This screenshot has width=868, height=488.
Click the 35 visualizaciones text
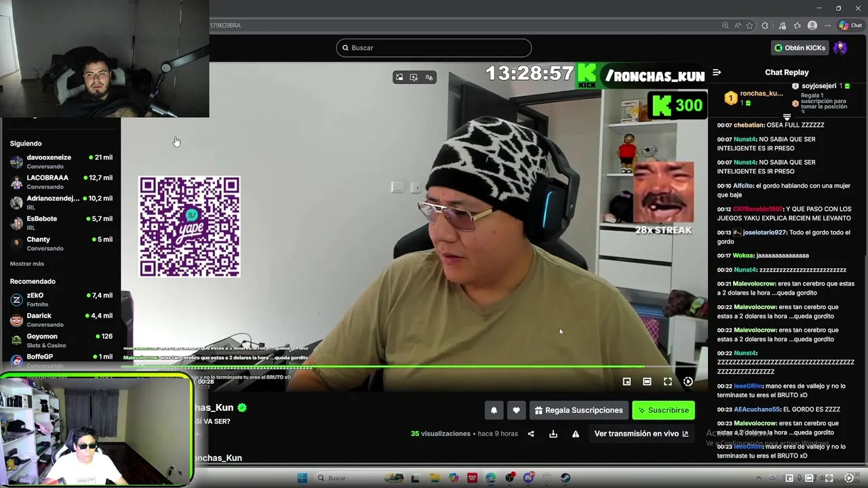pos(441,434)
